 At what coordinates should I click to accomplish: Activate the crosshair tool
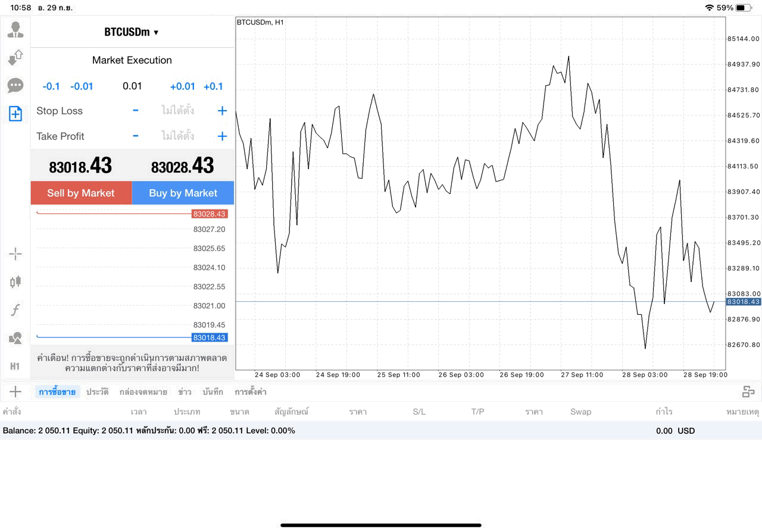tap(15, 255)
